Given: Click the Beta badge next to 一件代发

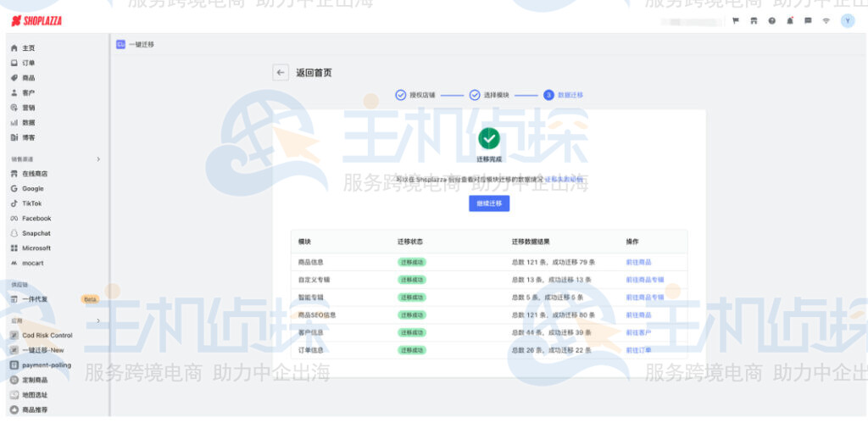Looking at the screenshot, I should point(90,299).
